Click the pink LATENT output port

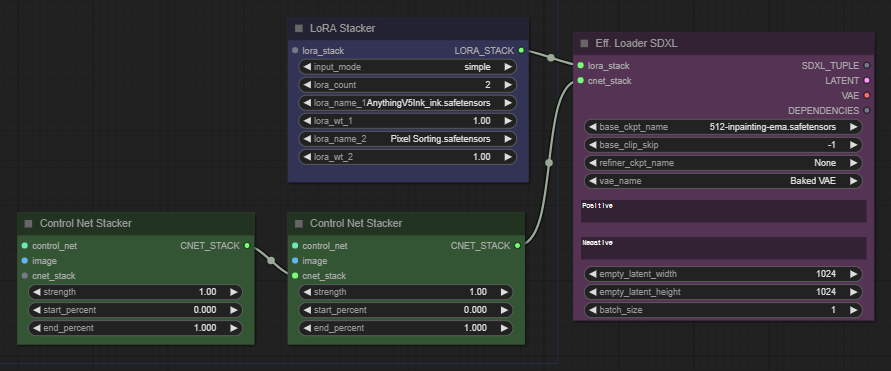coord(867,81)
